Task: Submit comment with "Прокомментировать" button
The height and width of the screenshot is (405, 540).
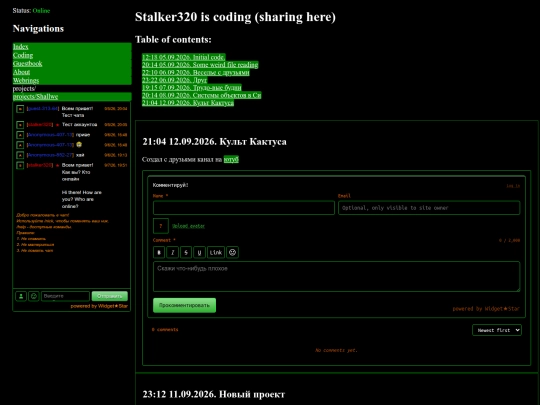Action: click(x=184, y=305)
